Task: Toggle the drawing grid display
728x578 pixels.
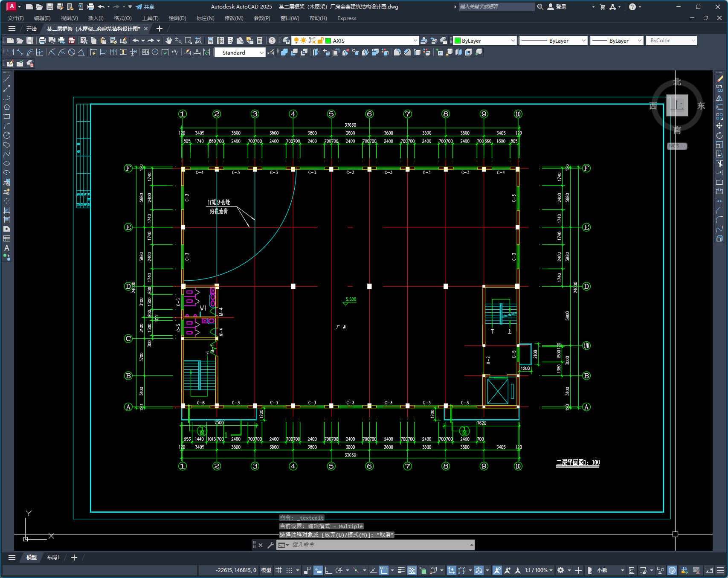Action: pyautogui.click(x=278, y=570)
